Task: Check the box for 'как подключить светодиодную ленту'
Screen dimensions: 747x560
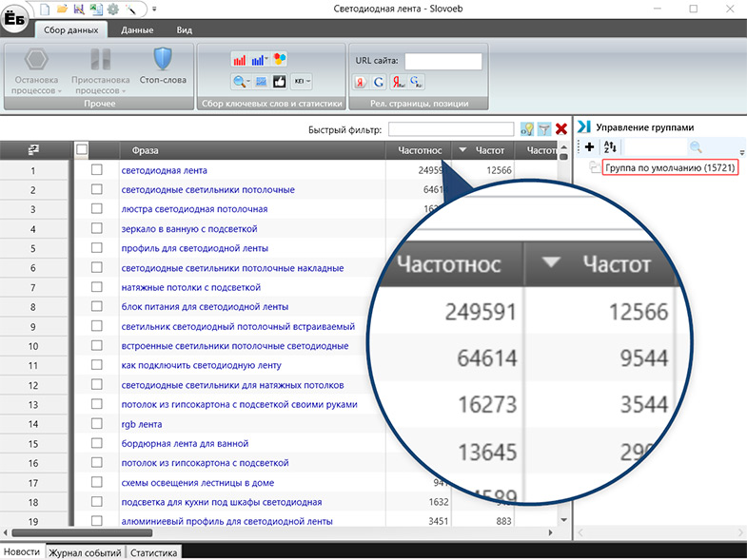Action: pos(97,365)
